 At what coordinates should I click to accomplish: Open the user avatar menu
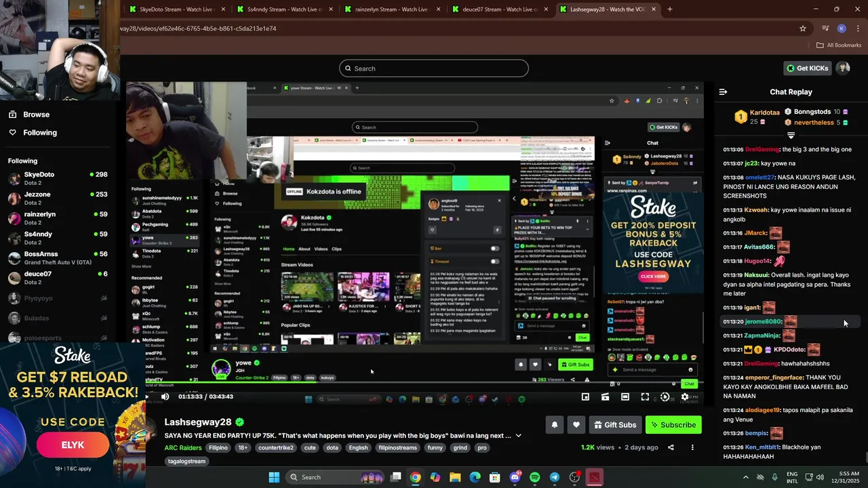click(843, 68)
